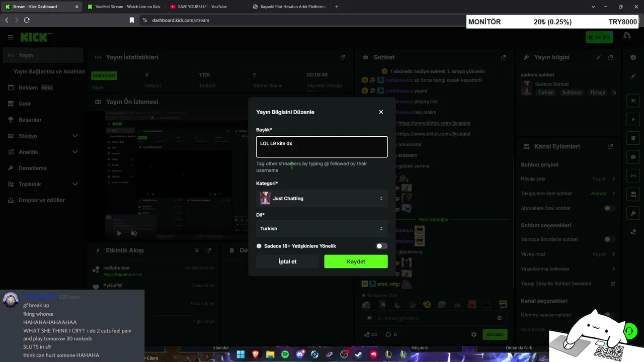Image resolution: width=644 pixels, height=362 pixels.
Task: Toggle Abonelere özel sohbet switch
Action: (610, 208)
